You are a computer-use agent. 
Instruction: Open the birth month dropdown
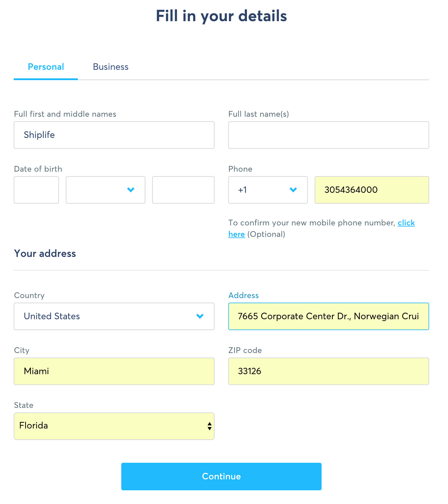click(106, 190)
